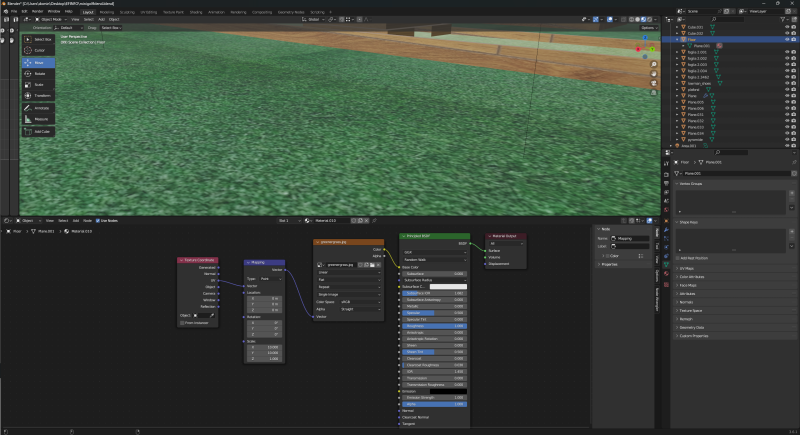Image resolution: width=800 pixels, height=435 pixels.
Task: Open the Global transform orientation dropdown
Action: (x=313, y=19)
